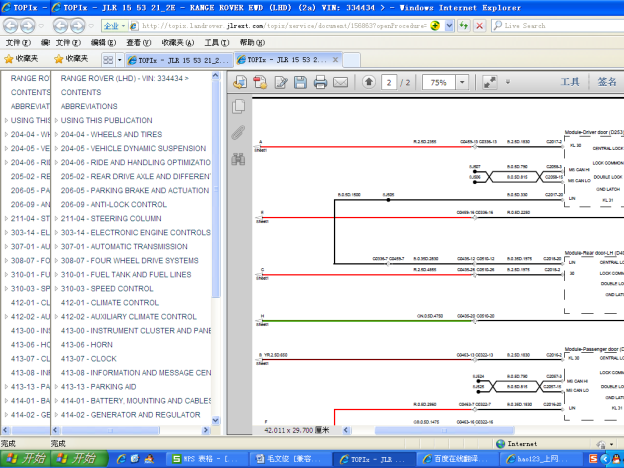
Task: Click the 75% zoom value field
Action: tap(439, 82)
